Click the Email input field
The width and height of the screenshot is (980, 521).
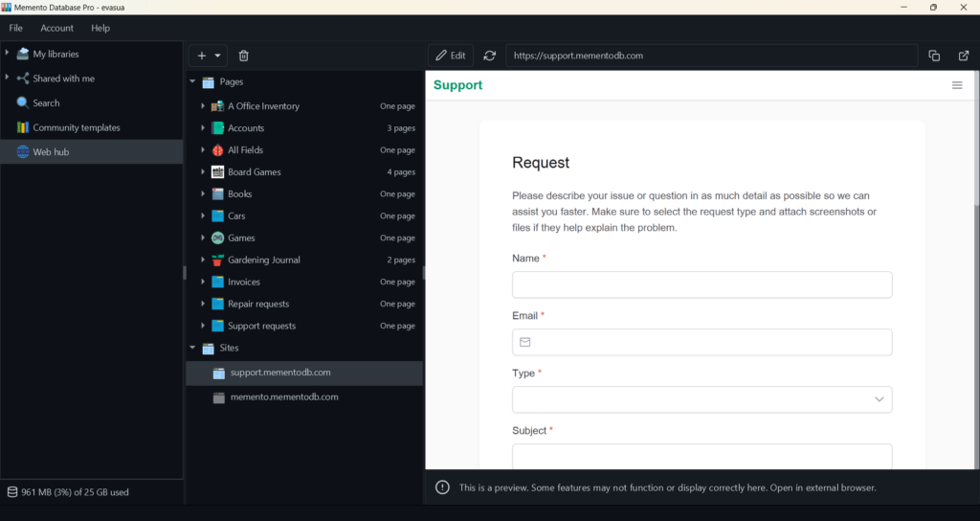pos(702,342)
